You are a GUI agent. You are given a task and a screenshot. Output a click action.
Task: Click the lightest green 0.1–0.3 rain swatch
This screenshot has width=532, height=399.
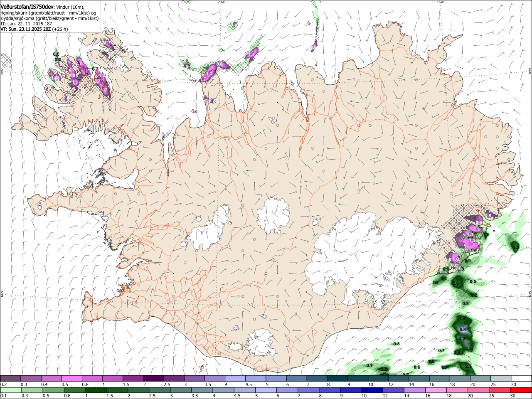(11, 390)
